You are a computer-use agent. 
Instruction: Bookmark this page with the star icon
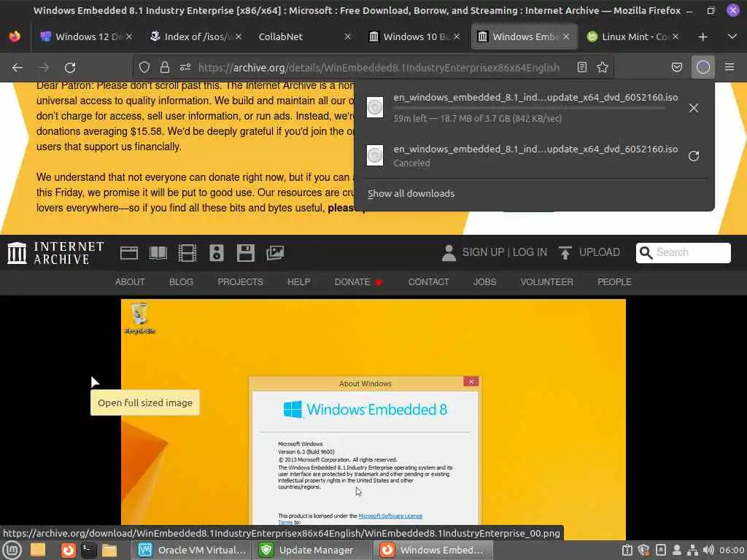point(603,68)
